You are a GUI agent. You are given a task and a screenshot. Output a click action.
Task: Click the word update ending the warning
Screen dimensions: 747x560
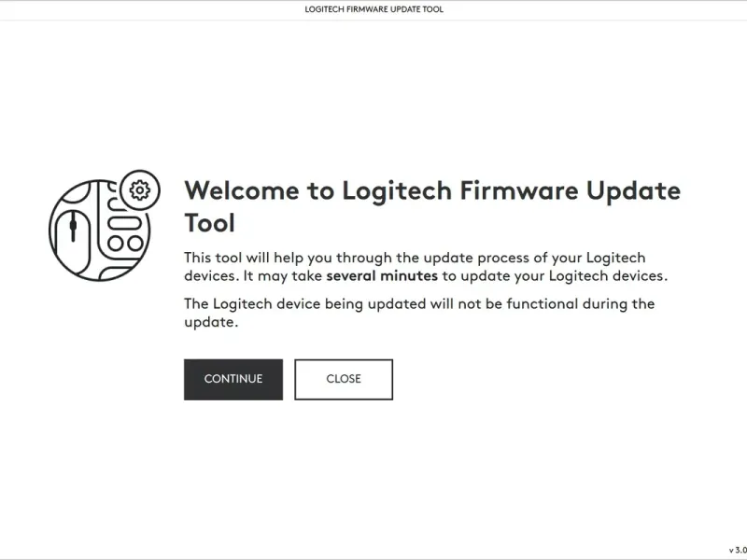[211, 322]
